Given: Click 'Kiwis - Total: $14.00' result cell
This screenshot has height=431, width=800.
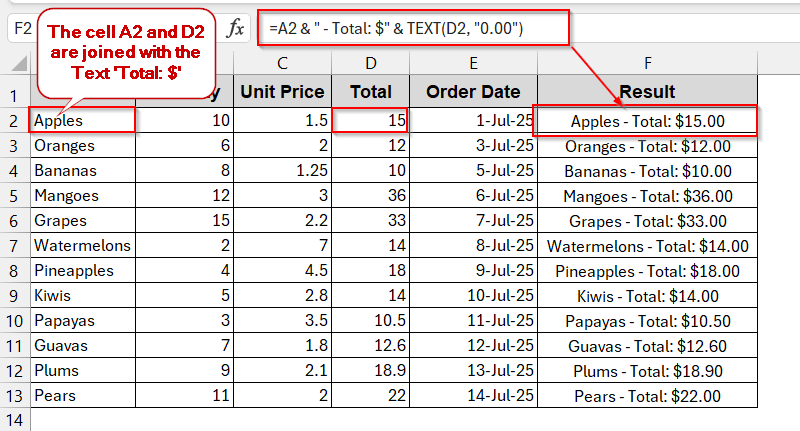Looking at the screenshot, I should click(x=647, y=295).
